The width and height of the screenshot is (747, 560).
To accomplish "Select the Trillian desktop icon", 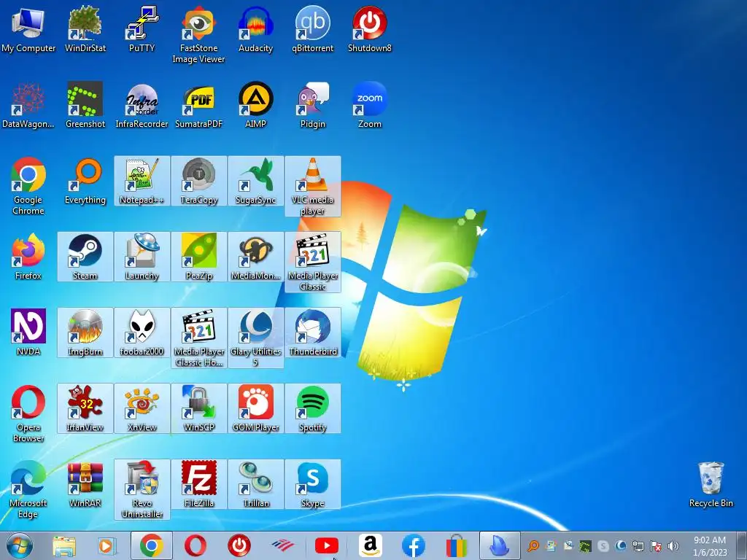I will [x=256, y=484].
